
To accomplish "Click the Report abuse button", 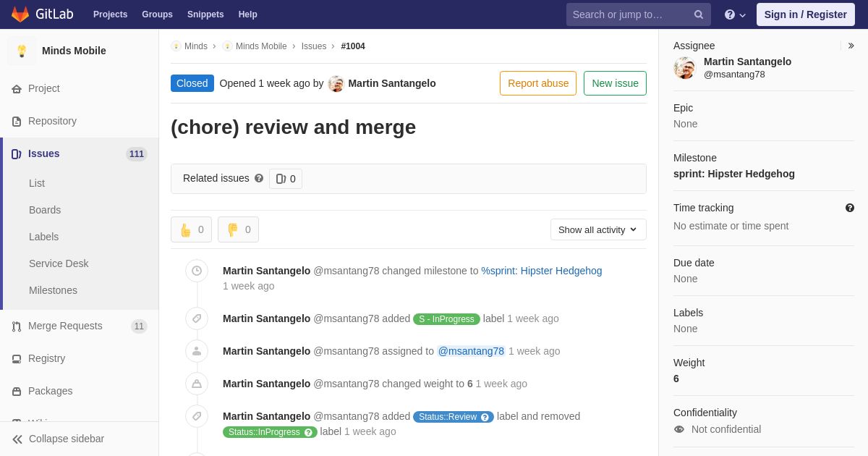I will 538,83.
